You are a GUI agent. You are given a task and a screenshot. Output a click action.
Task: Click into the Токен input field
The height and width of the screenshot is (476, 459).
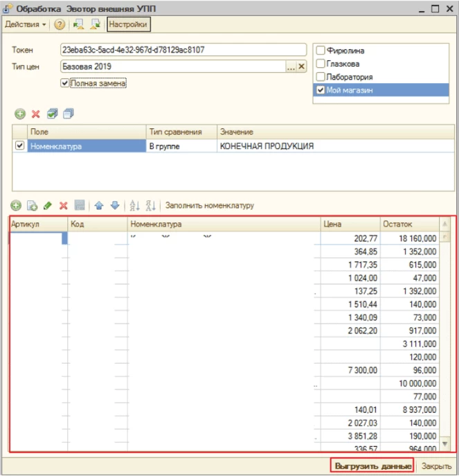183,51
